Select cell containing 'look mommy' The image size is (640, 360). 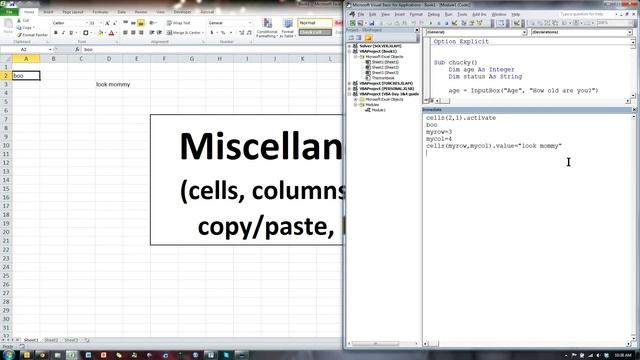click(x=113, y=84)
